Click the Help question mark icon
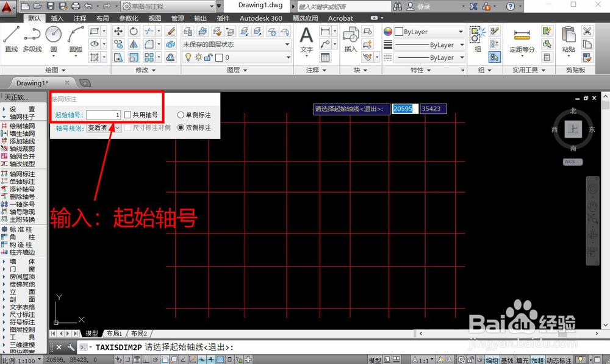 click(x=511, y=6)
